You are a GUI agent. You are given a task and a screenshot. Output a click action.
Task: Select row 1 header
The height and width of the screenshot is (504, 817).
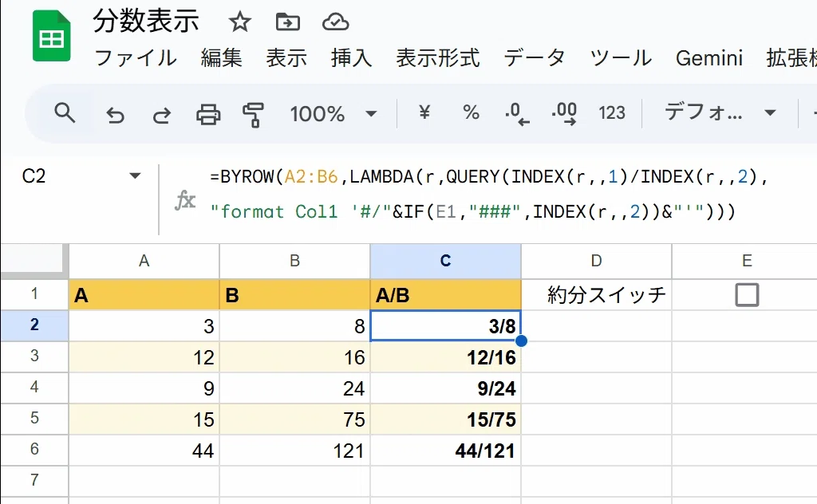34,294
